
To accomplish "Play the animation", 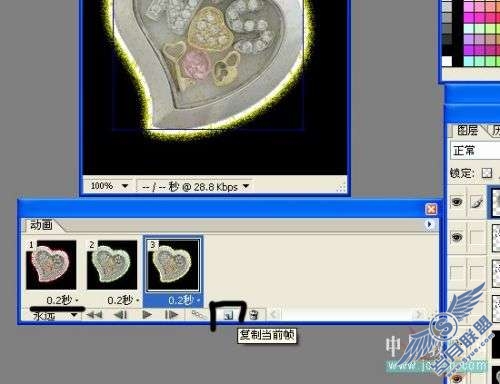I will [147, 315].
